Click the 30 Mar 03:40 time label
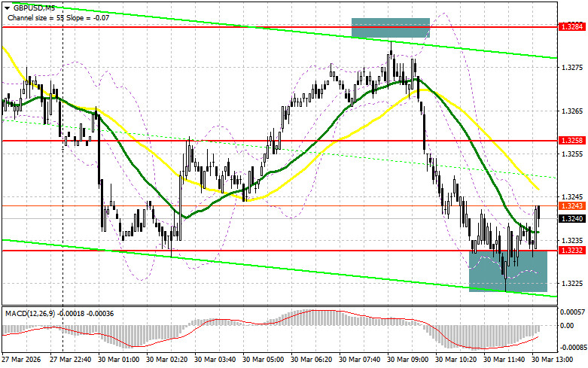 215,360
